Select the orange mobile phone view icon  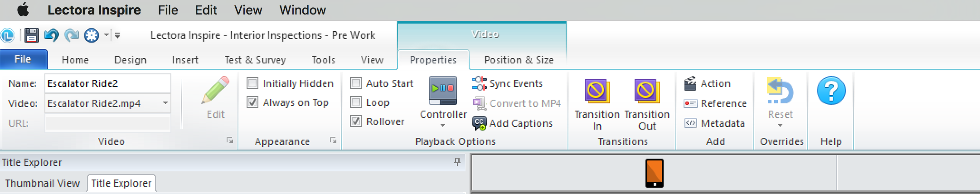(654, 173)
